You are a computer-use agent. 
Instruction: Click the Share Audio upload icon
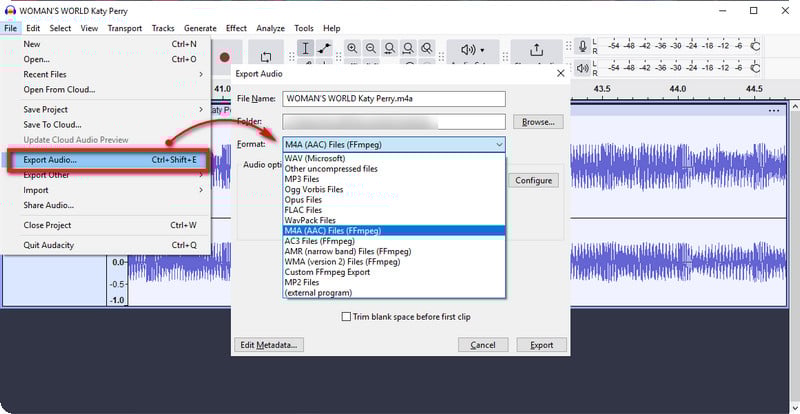[536, 50]
